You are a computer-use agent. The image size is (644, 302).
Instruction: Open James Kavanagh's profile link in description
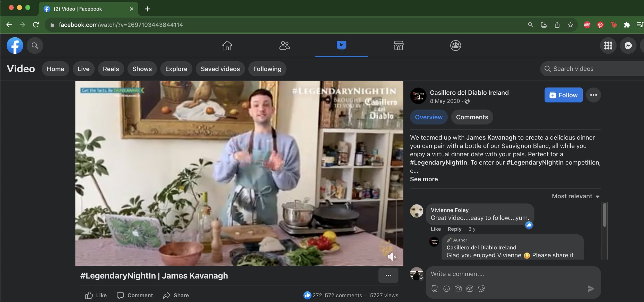(x=491, y=137)
